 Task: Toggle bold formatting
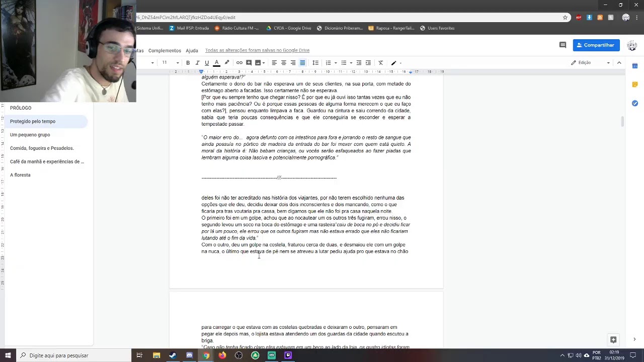point(188,63)
